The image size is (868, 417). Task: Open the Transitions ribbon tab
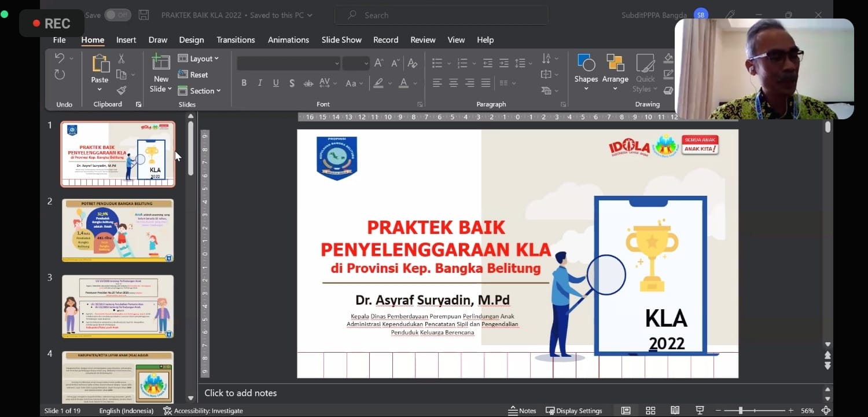236,40
